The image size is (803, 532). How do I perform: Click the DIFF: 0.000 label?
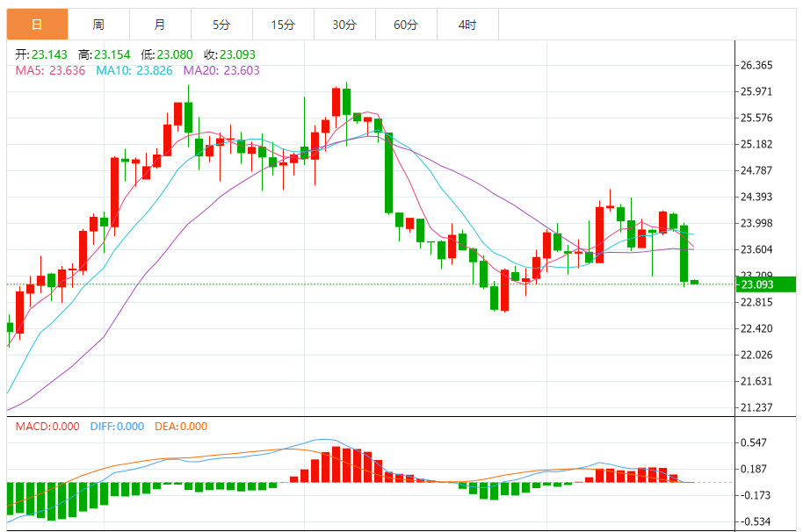coord(117,427)
